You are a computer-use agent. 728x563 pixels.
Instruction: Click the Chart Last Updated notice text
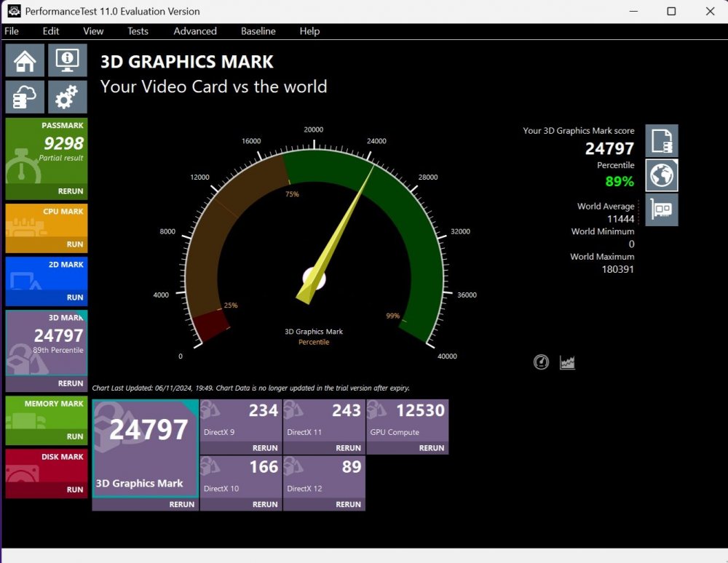point(250,388)
